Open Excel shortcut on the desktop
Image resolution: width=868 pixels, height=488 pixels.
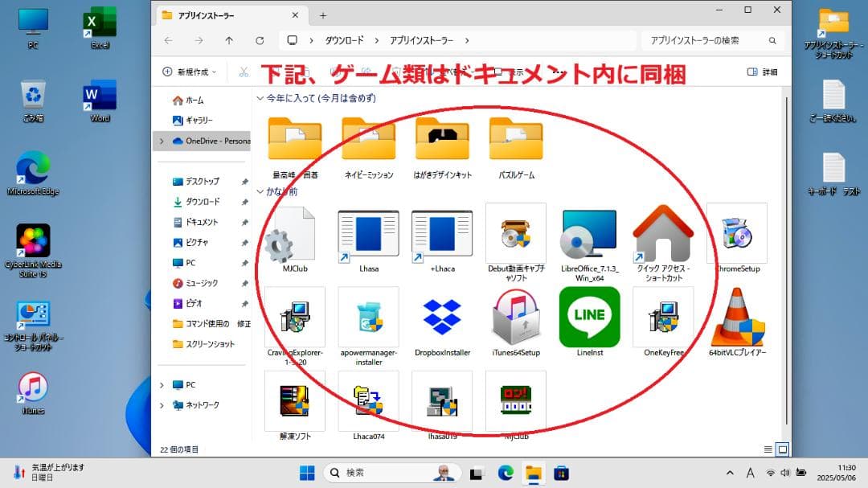100,27
